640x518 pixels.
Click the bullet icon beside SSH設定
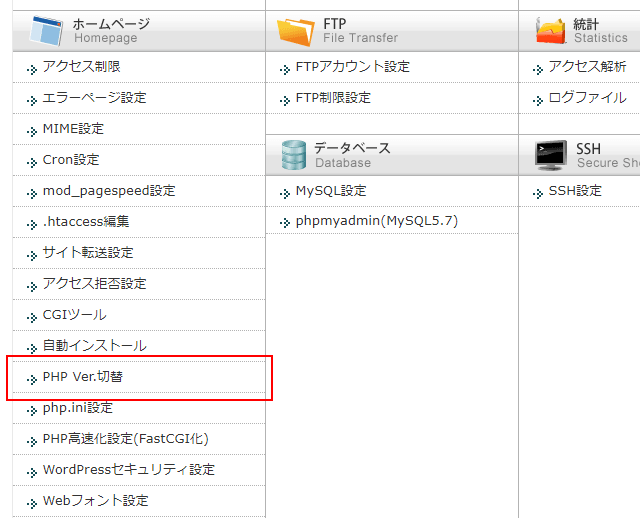tap(538, 193)
